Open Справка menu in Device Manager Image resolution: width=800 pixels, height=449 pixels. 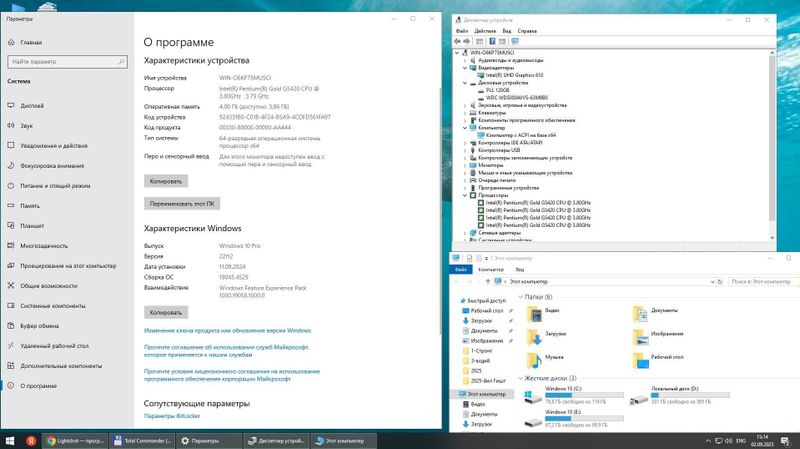527,31
